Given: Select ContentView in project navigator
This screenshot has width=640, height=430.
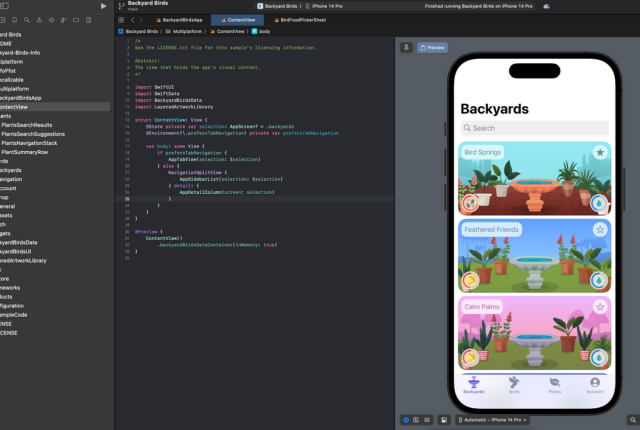Looking at the screenshot, I should tap(55, 107).
